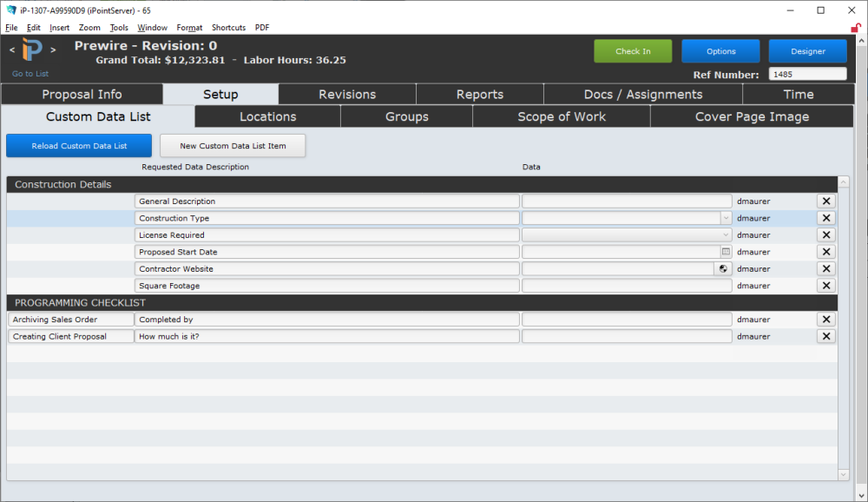Click the License Required data field selector
Screen dimensions: 868x502
point(625,234)
